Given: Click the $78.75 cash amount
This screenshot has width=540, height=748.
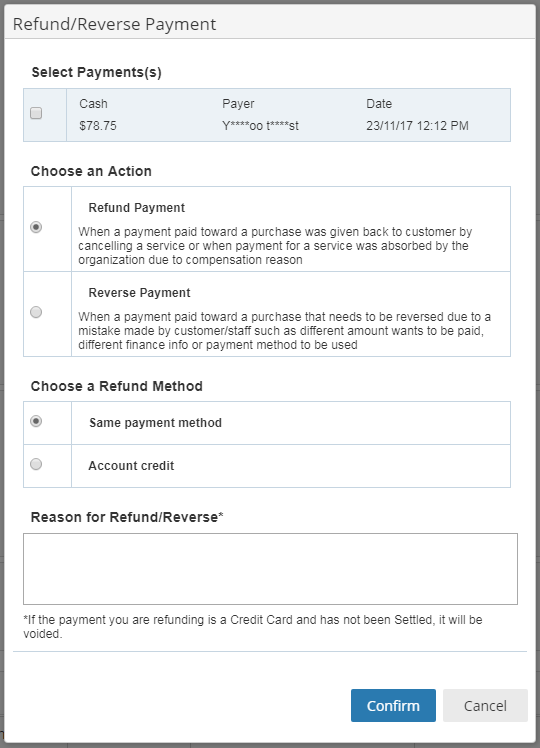Looking at the screenshot, I should point(98,125).
